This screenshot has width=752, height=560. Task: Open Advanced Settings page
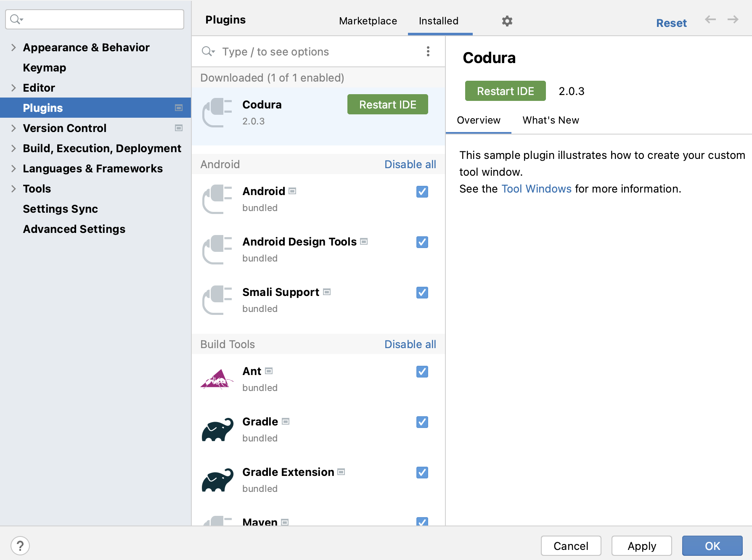pos(74,229)
